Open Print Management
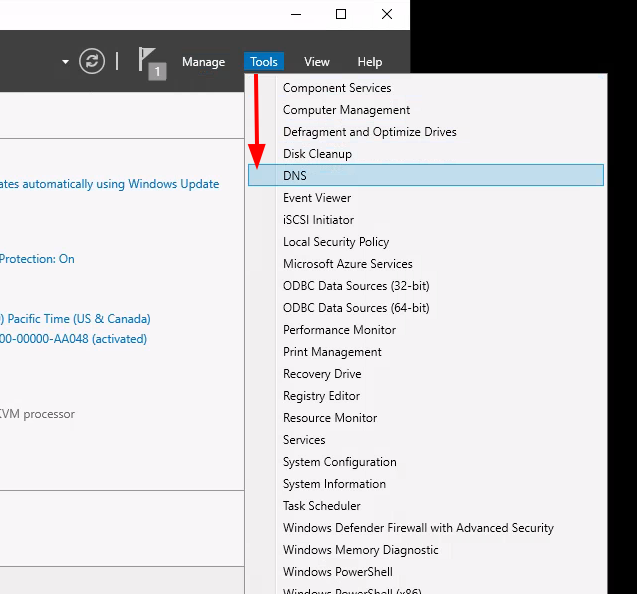This screenshot has width=637, height=594. [426, 351]
